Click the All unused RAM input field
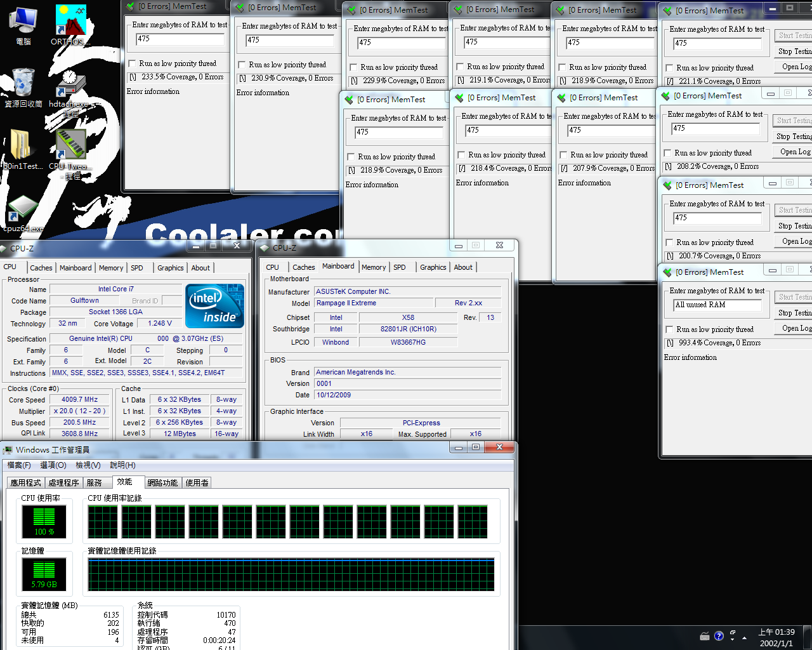812x650 pixels. pyautogui.click(x=717, y=305)
